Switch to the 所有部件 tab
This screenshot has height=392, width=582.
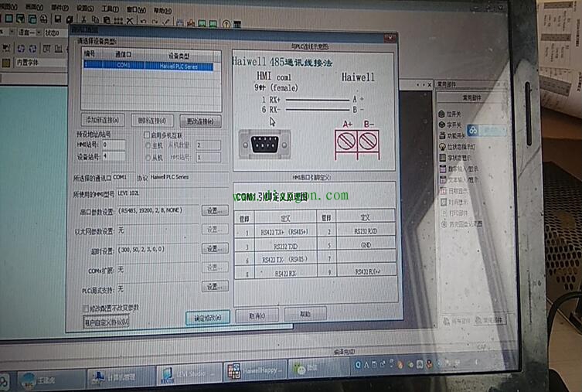tap(457, 321)
